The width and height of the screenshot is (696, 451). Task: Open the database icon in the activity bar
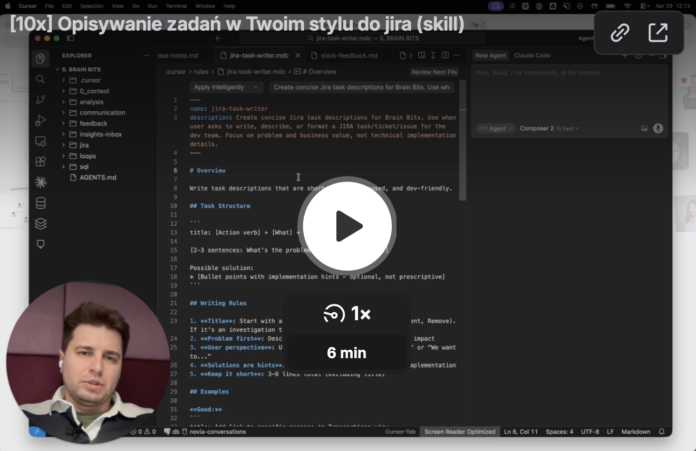40,203
